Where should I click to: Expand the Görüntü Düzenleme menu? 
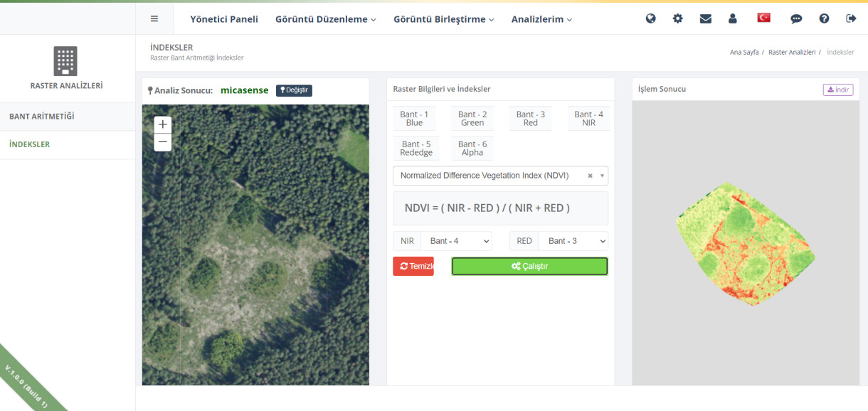325,19
